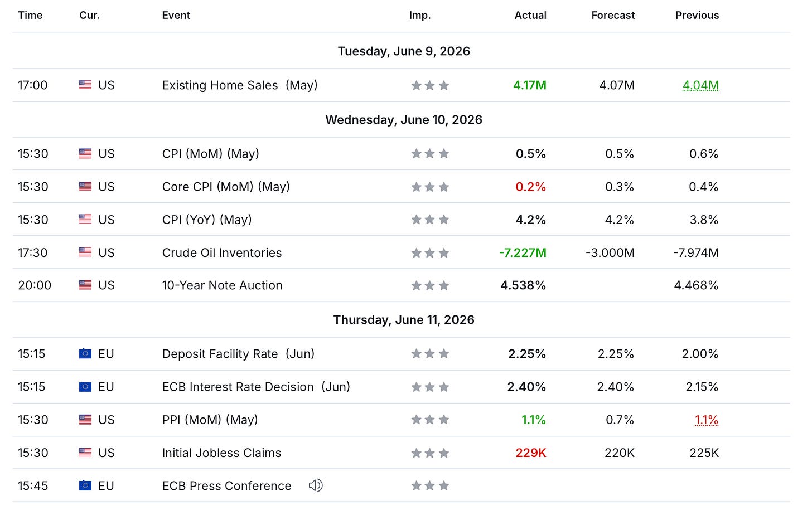The width and height of the screenshot is (812, 515).
Task: Click the EU flag beside ECB Press Conference
Action: pos(85,486)
